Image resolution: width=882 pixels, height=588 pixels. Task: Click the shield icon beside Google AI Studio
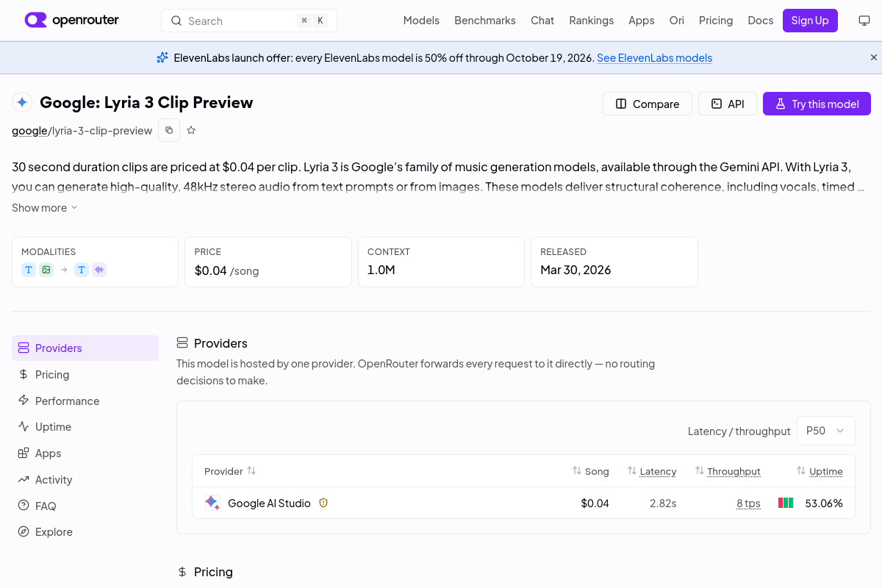pos(323,503)
